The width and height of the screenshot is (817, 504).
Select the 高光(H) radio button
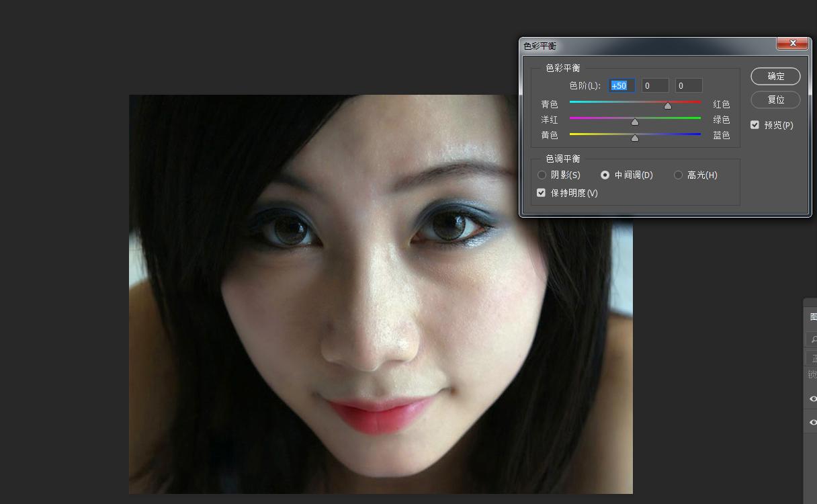678,175
